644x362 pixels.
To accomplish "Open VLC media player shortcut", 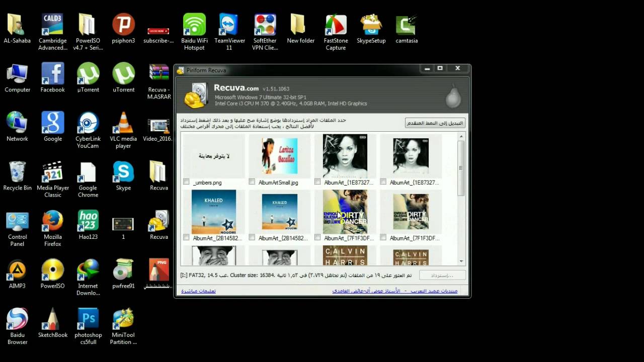I will pyautogui.click(x=123, y=130).
